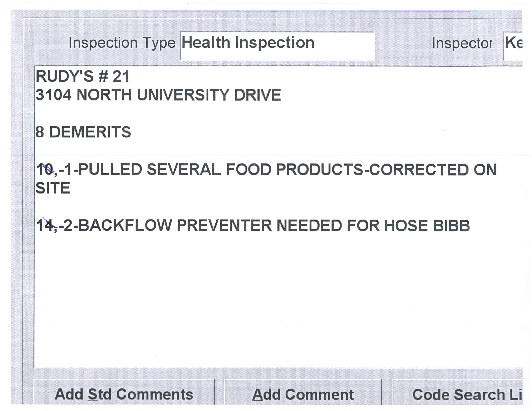Click into the Inspector name field
This screenshot has width=532, height=411.
[513, 46]
